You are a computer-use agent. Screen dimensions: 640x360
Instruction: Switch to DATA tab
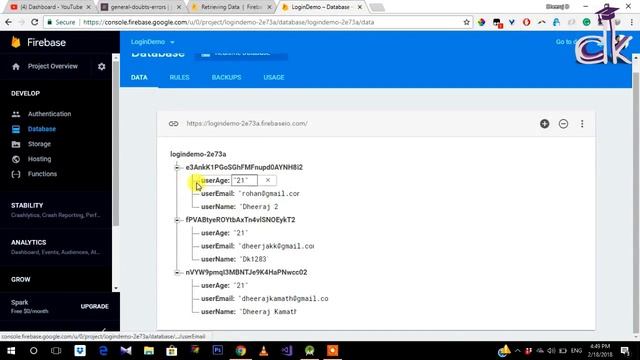pyautogui.click(x=139, y=77)
